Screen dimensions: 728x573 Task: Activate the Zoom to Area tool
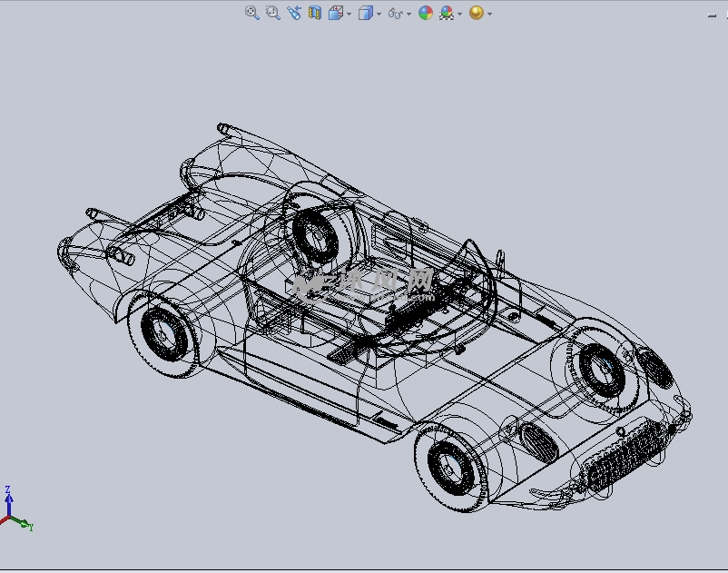[x=272, y=13]
